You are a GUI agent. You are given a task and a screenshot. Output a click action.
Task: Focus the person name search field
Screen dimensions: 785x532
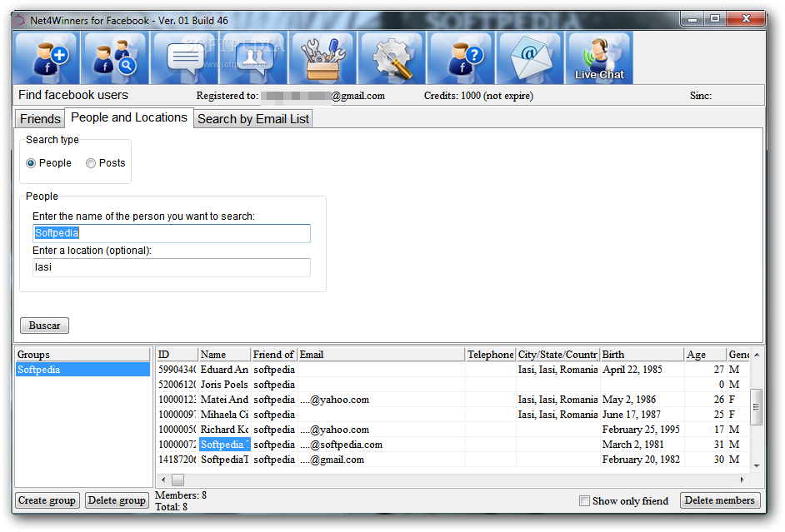(171, 233)
